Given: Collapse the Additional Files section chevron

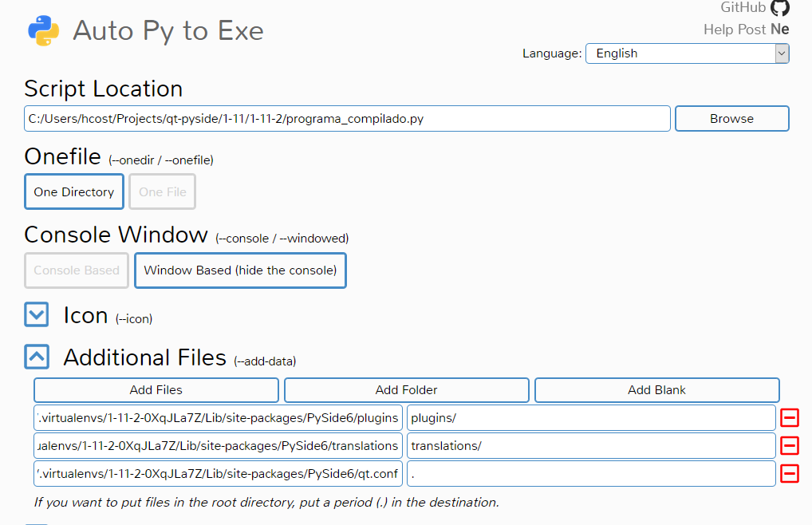Looking at the screenshot, I should point(37,357).
